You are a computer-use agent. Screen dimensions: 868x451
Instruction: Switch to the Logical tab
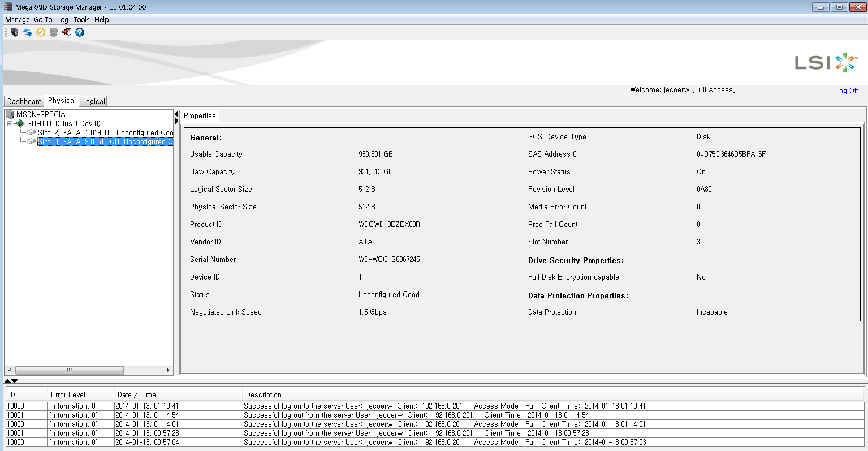93,101
